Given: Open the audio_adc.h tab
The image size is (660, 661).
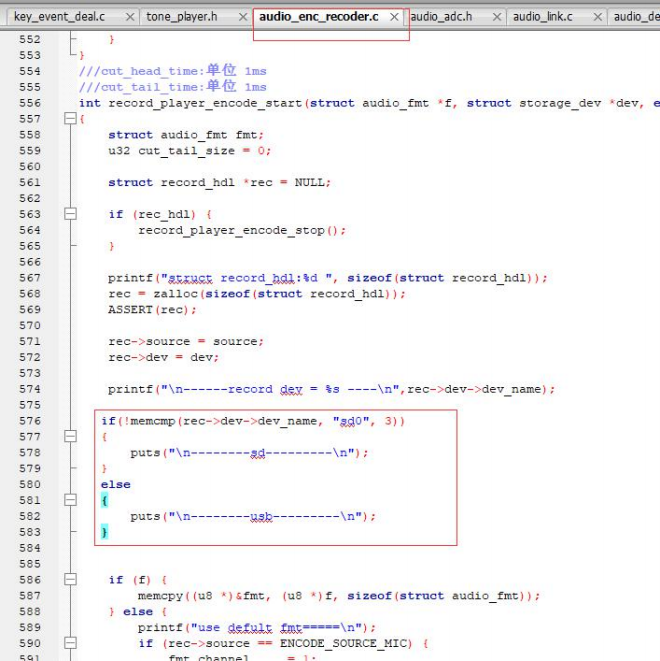Looking at the screenshot, I should (x=441, y=17).
